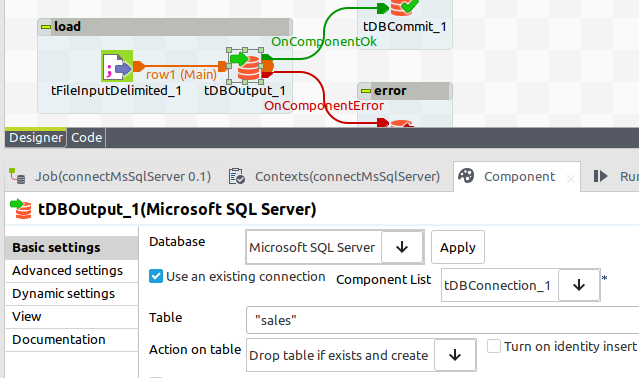Open Dynamic settings section
The image size is (639, 378).
click(72, 294)
